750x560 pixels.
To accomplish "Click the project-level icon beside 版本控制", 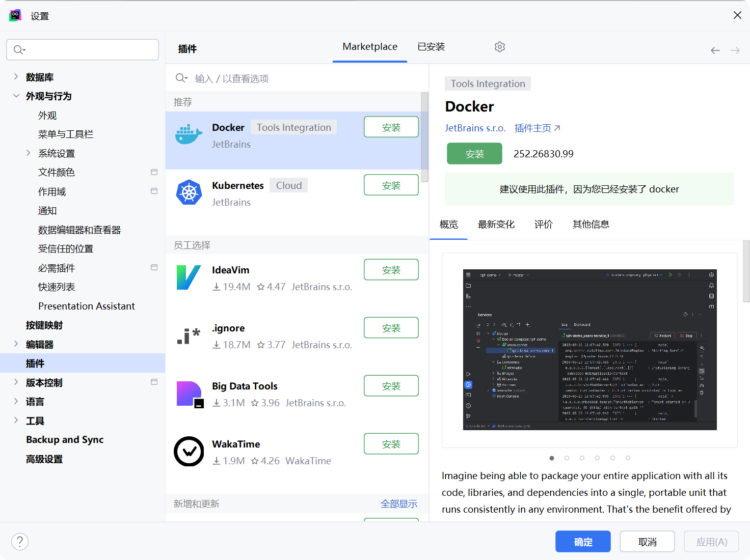I will tap(154, 382).
